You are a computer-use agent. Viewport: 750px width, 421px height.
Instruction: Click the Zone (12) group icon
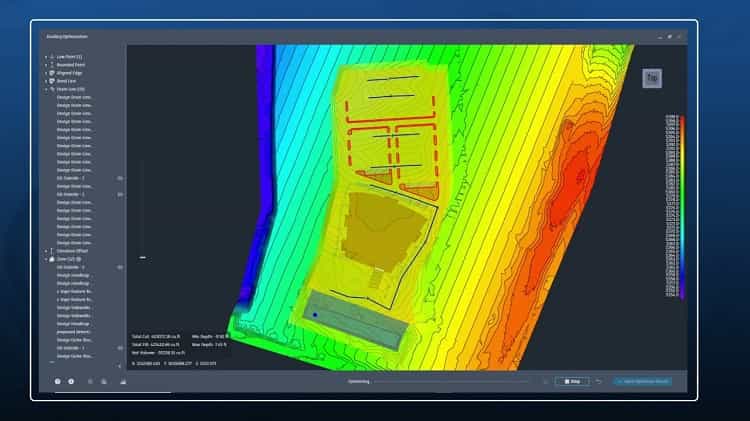[x=52, y=259]
